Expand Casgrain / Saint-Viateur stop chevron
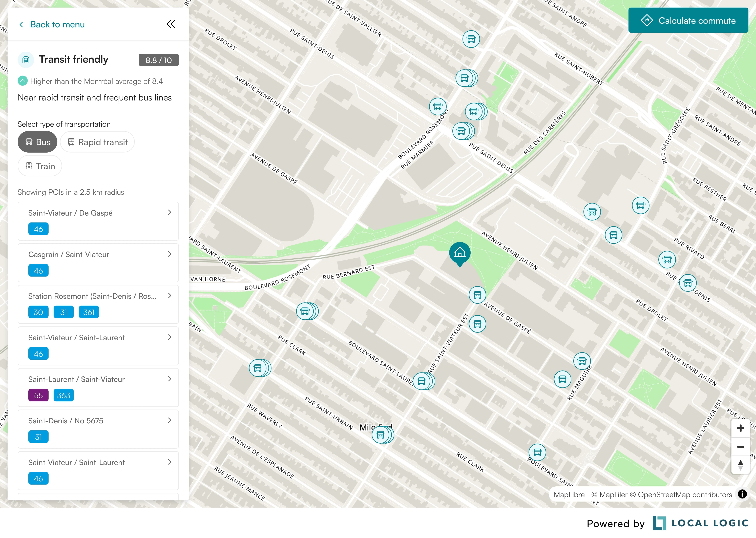This screenshot has width=756, height=538. 170,254
